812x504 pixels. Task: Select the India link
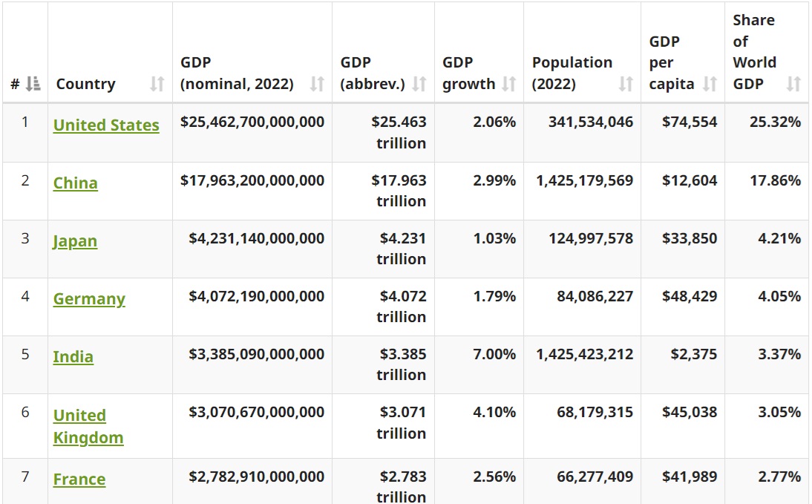(73, 357)
